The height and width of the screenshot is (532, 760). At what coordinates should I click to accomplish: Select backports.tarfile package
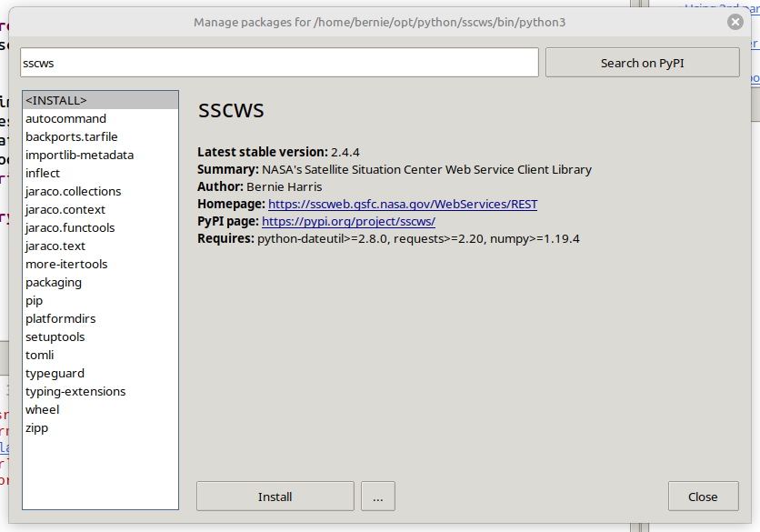point(100,136)
